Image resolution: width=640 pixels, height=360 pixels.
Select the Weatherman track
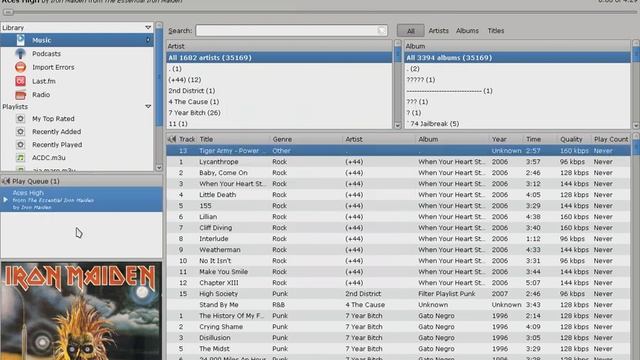tap(398, 249)
